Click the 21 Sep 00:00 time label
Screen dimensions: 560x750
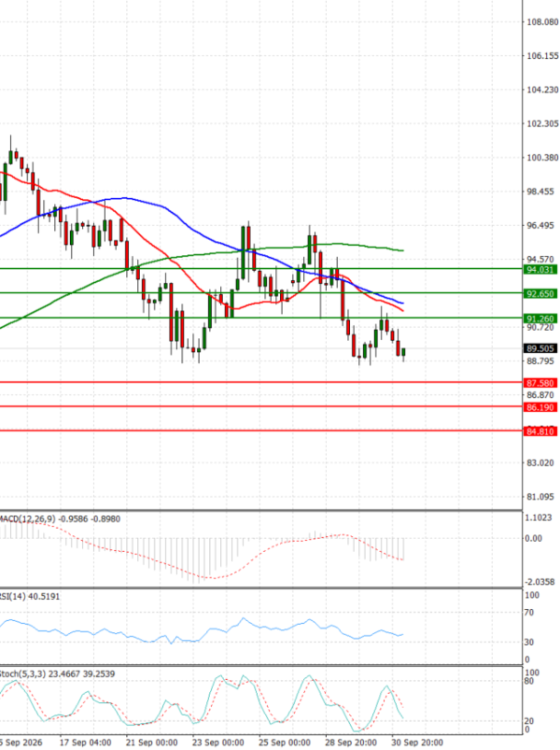[x=152, y=743]
